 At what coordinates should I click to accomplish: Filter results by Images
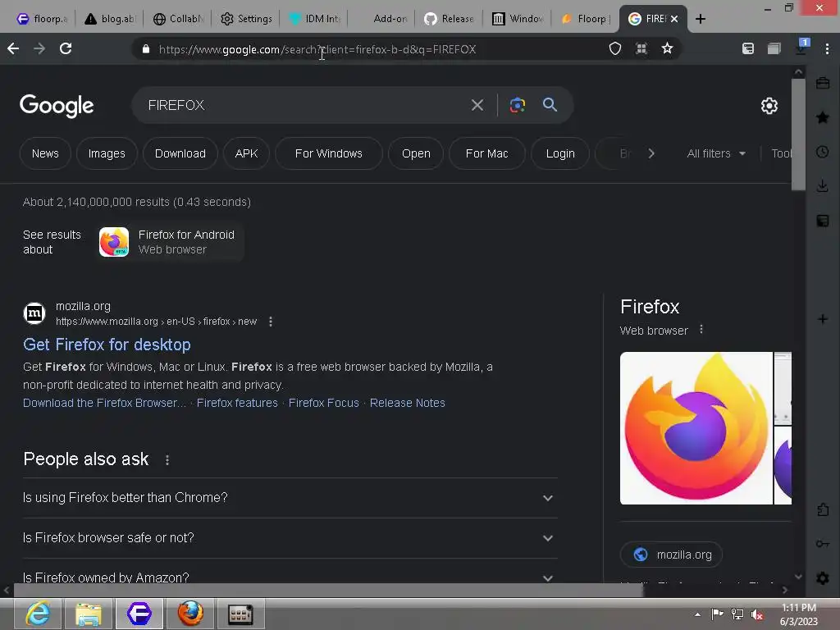107,153
